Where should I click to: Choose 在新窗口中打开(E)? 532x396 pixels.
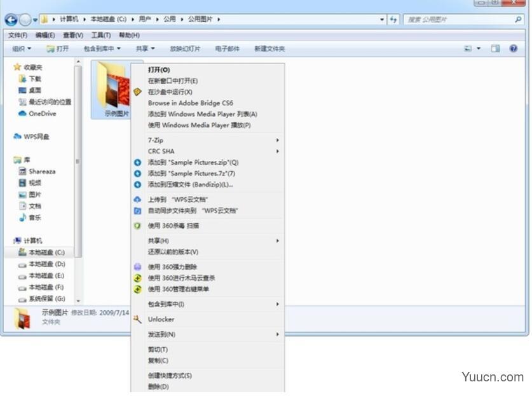pyautogui.click(x=208, y=81)
